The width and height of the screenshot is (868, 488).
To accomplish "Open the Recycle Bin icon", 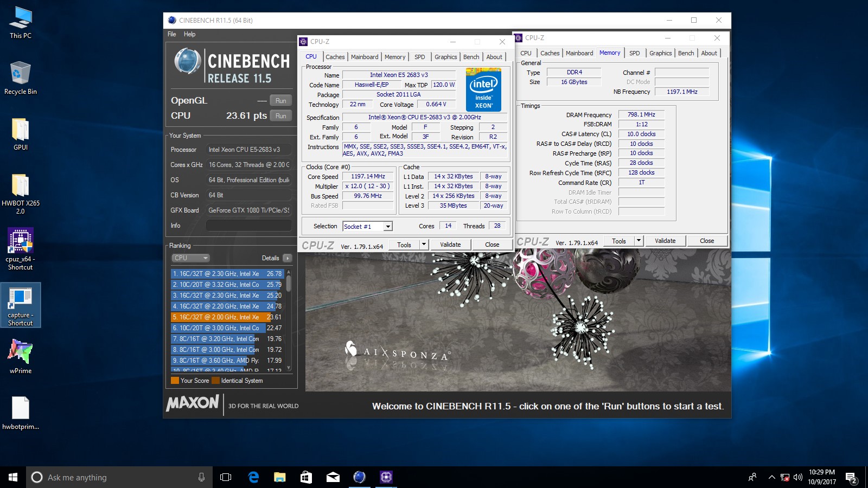I will pyautogui.click(x=21, y=78).
